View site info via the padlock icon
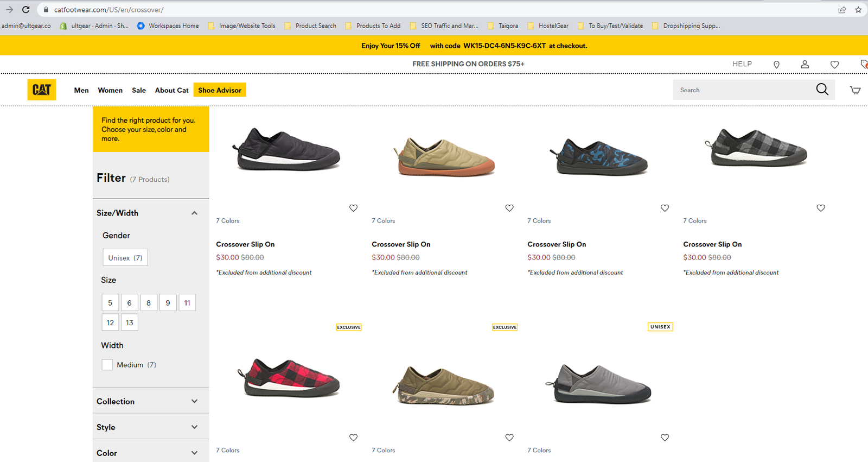The width and height of the screenshot is (868, 462). (46, 10)
